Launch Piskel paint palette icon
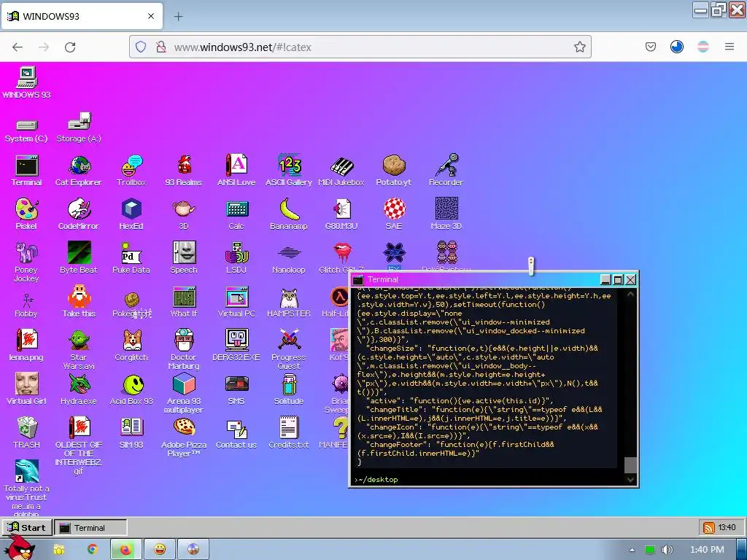This screenshot has width=747, height=560. click(27, 214)
